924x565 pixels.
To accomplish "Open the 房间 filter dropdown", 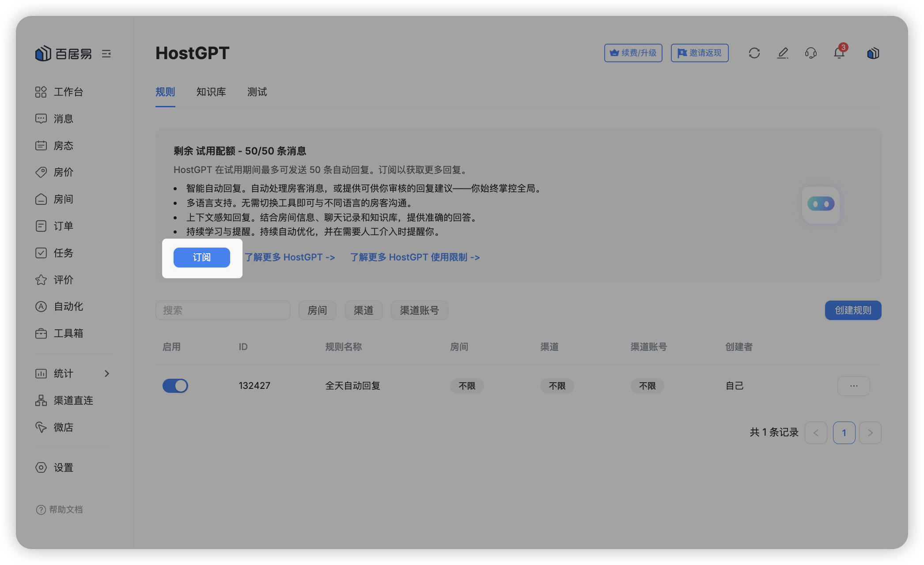I will [x=317, y=310].
